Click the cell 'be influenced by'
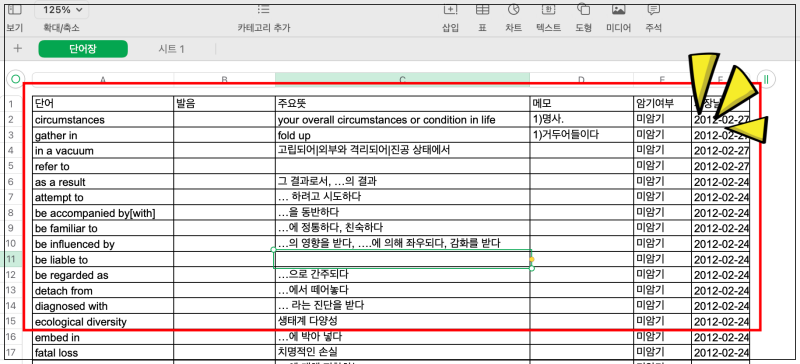Screen dimensions: 800x364 [x=103, y=244]
